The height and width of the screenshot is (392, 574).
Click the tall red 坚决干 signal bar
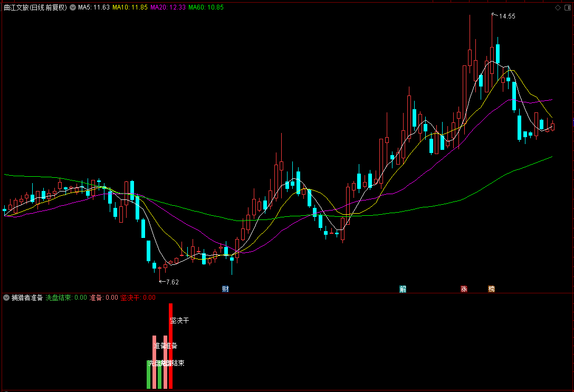point(170,346)
